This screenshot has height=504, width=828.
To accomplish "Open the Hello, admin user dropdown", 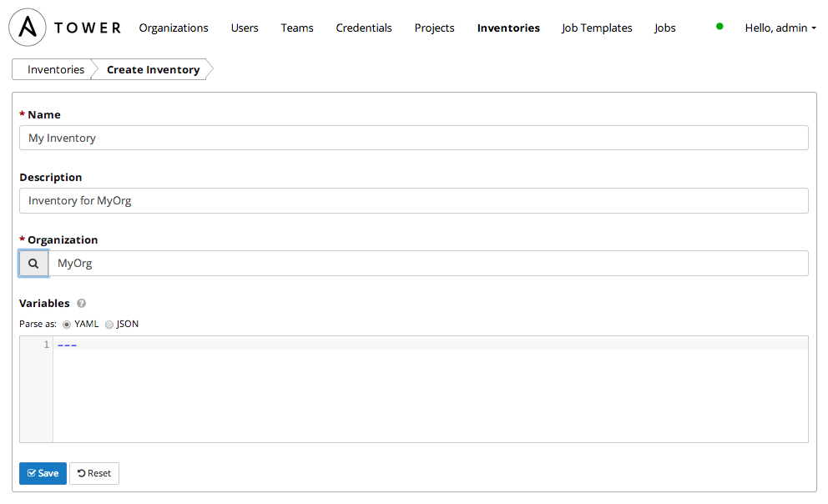I will [x=780, y=28].
